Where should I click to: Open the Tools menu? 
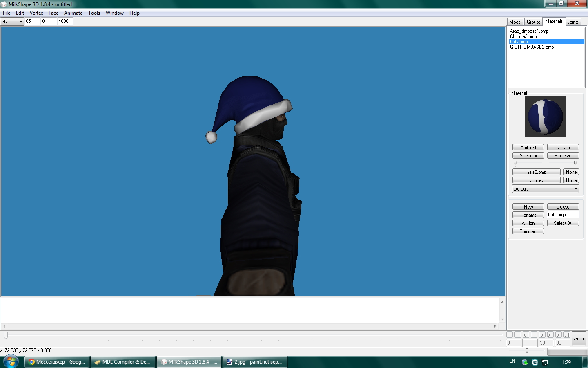tap(94, 13)
